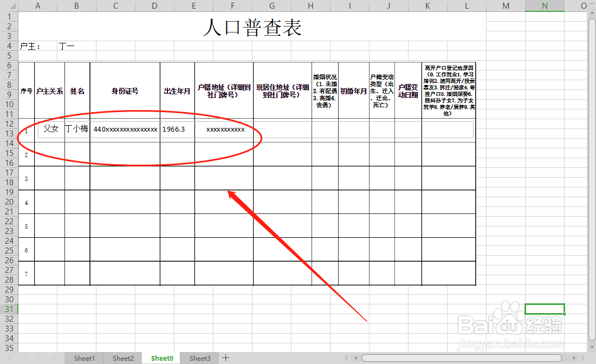
Task: Click the previous-sheet navigation arrow
Action: [x=24, y=358]
